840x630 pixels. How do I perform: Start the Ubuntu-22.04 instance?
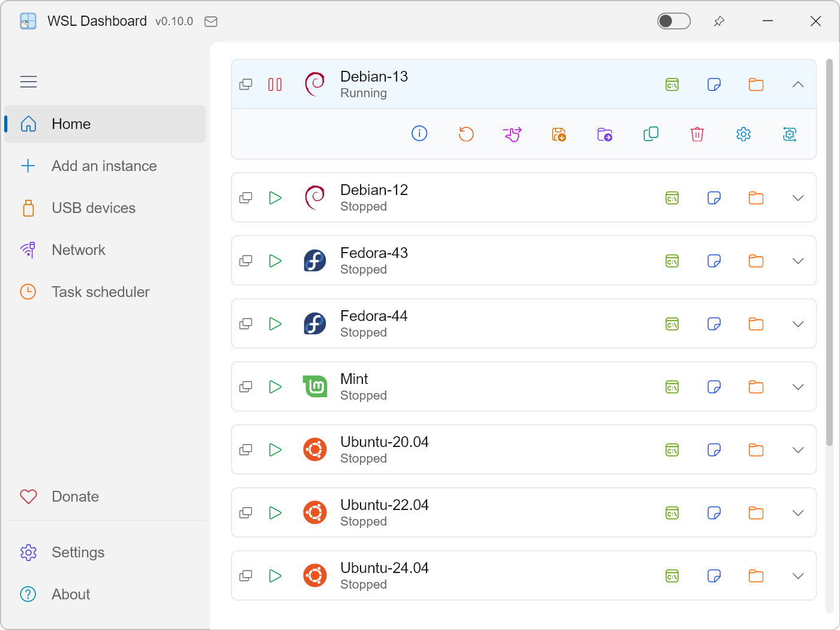coord(275,513)
